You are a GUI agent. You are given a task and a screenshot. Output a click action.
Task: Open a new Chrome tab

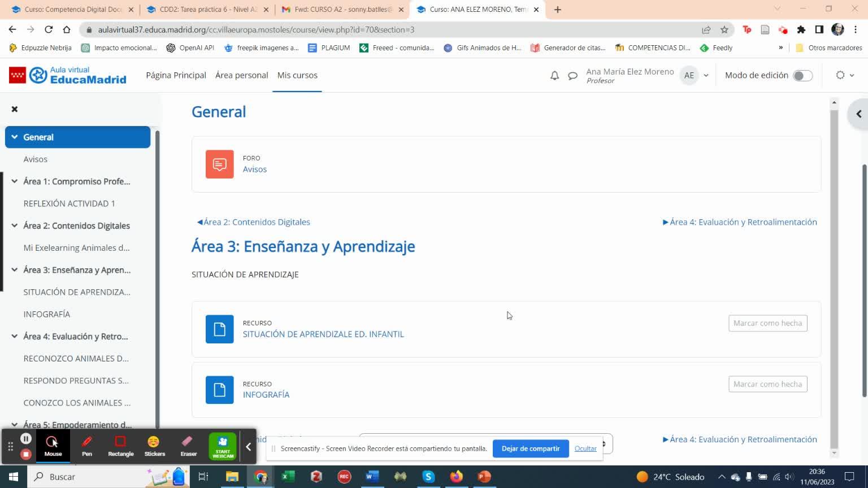(558, 10)
